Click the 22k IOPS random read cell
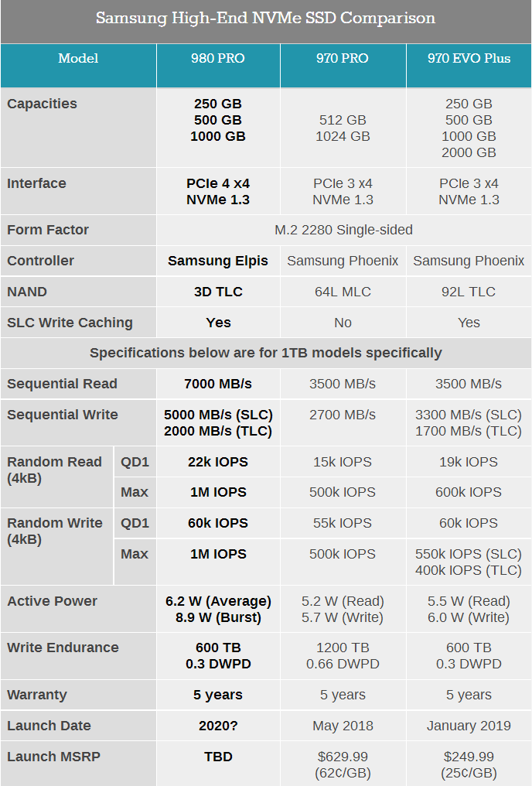Viewport: 532px width, 786px height. 218,462
